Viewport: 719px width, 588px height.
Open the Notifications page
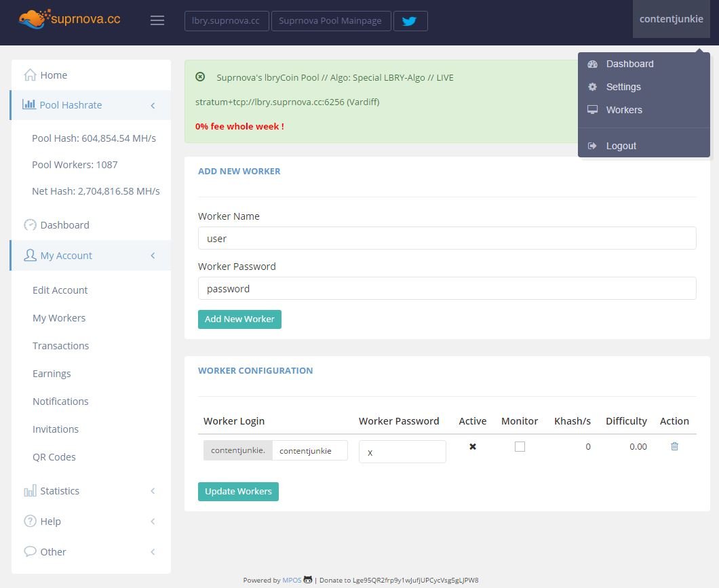click(60, 401)
